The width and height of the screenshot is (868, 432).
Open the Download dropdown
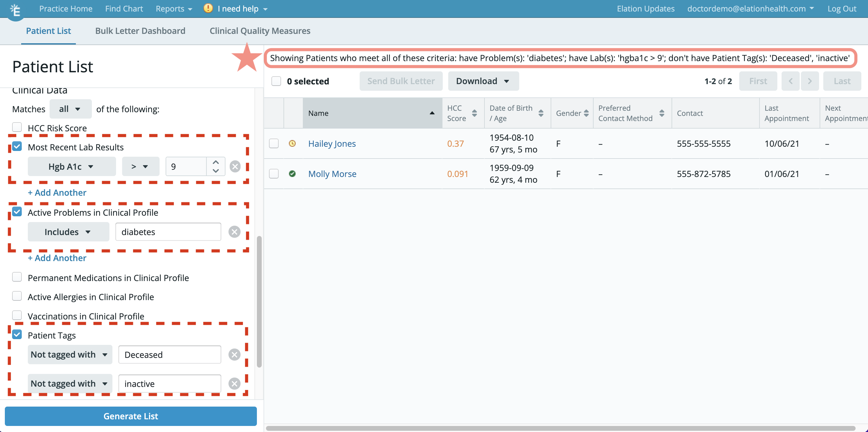483,81
